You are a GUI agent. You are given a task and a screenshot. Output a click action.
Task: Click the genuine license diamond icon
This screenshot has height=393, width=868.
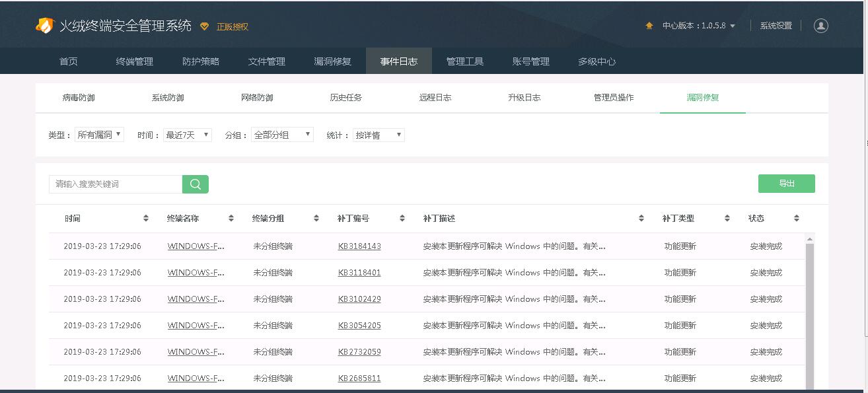tap(204, 26)
